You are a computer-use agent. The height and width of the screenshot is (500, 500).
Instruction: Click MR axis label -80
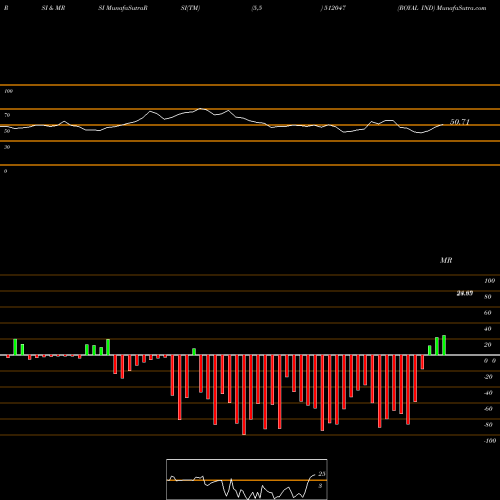[488, 425]
